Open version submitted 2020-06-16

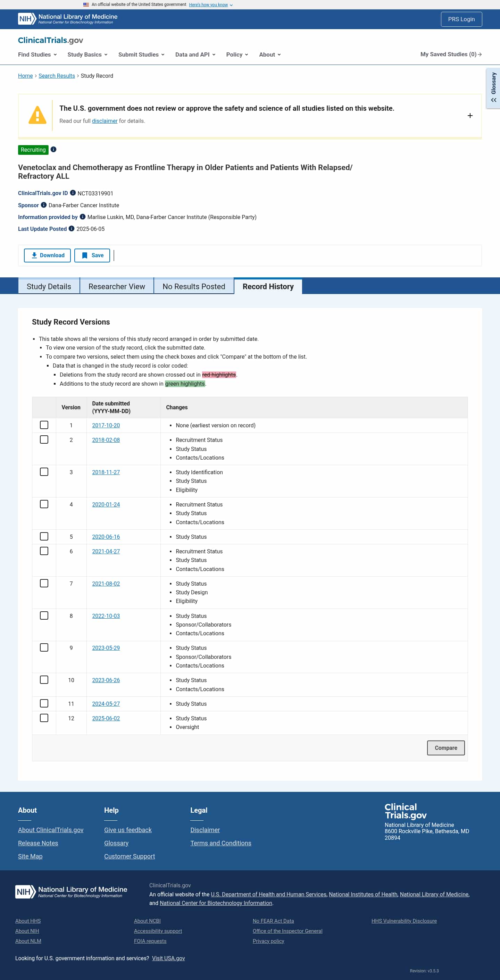(106, 537)
